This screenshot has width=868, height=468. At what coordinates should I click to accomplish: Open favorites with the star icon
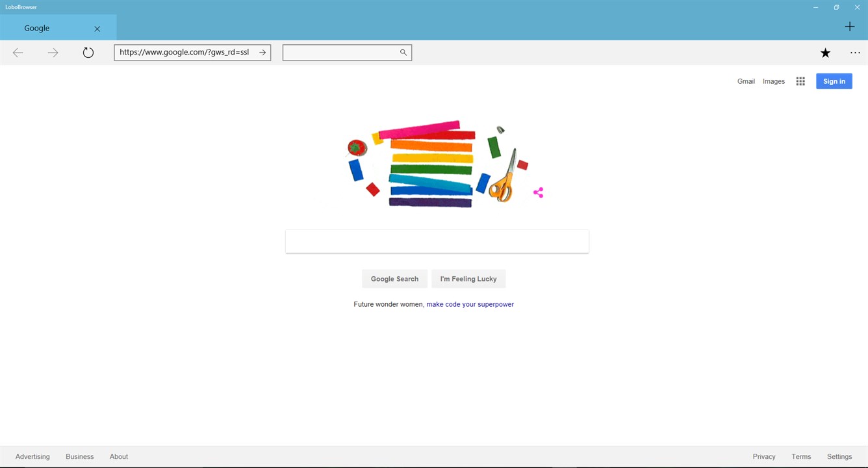[x=825, y=53]
